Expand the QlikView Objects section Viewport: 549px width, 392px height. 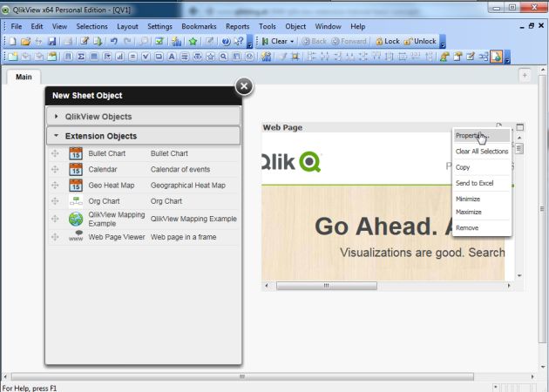pyautogui.click(x=143, y=117)
